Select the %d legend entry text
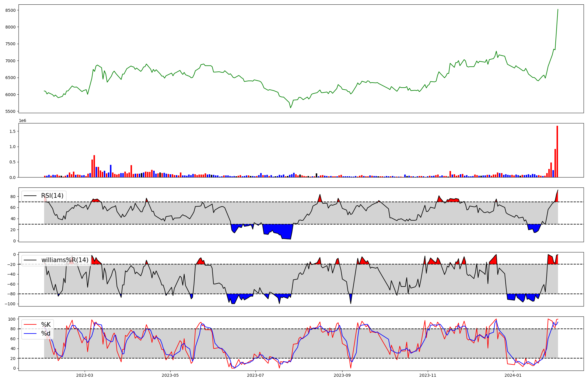The width and height of the screenshot is (588, 382). 46,334
